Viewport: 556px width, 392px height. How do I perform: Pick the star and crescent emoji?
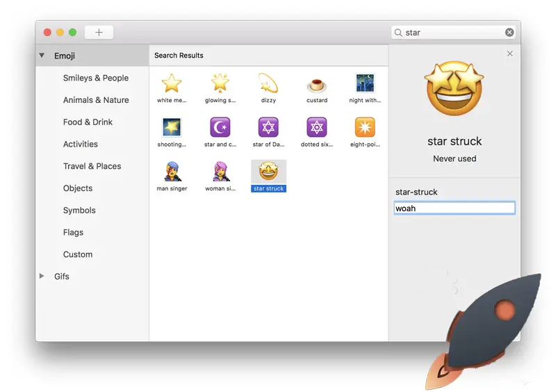pos(220,127)
